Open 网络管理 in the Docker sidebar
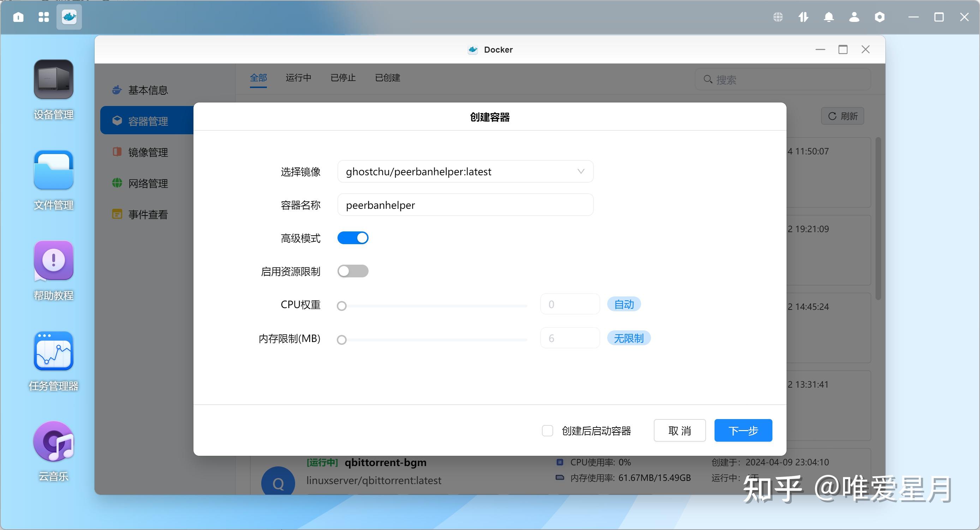Image resolution: width=980 pixels, height=530 pixels. tap(148, 183)
